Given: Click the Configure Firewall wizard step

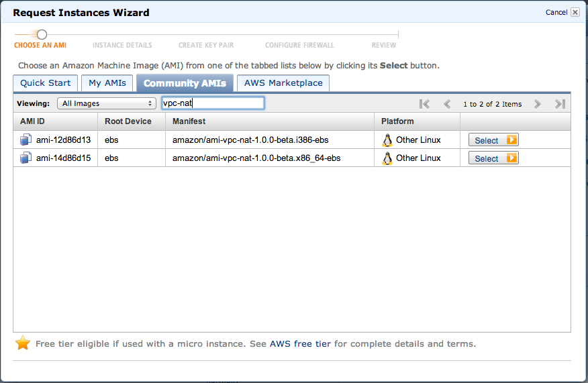Looking at the screenshot, I should click(x=299, y=45).
